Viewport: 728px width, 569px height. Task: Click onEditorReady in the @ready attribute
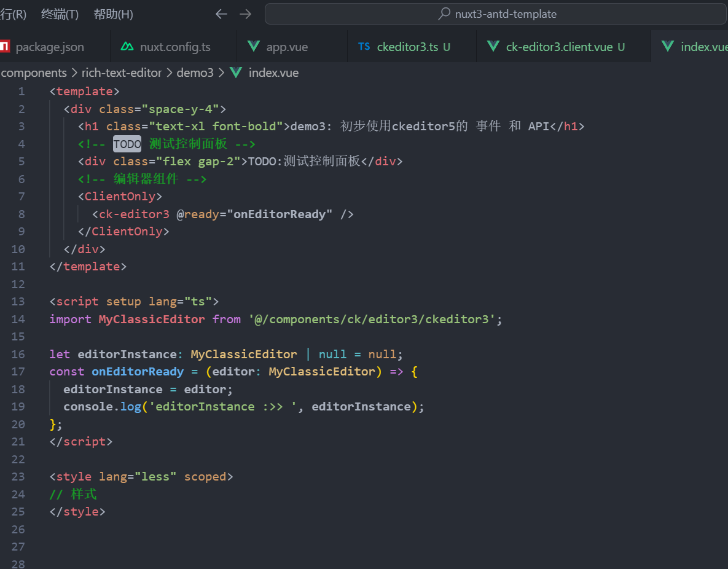(x=280, y=214)
